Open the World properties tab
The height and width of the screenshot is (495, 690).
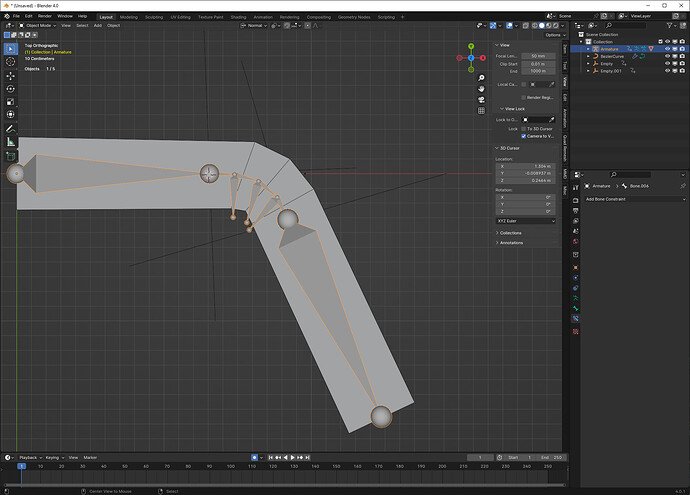point(576,241)
